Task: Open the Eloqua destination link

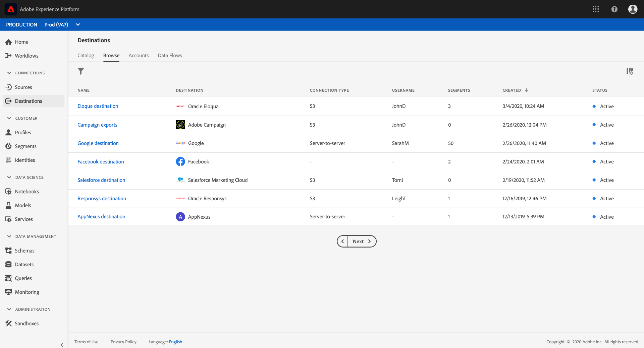Action: pos(98,106)
